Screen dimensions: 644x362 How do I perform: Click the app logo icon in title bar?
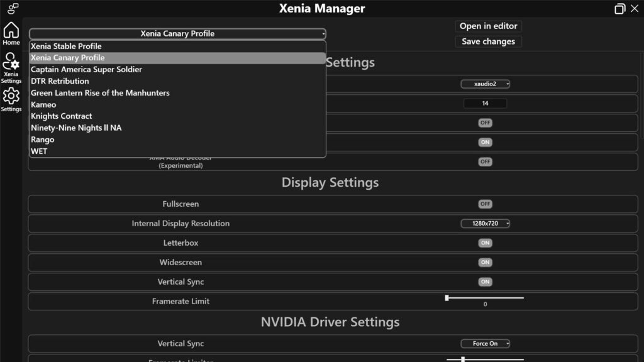pyautogui.click(x=13, y=8)
